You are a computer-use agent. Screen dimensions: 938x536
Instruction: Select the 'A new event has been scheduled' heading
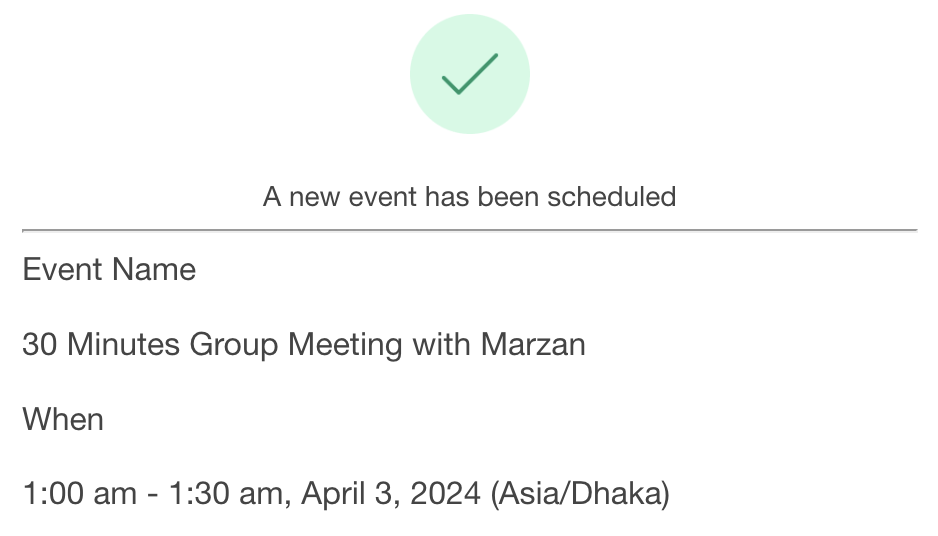[x=470, y=197]
